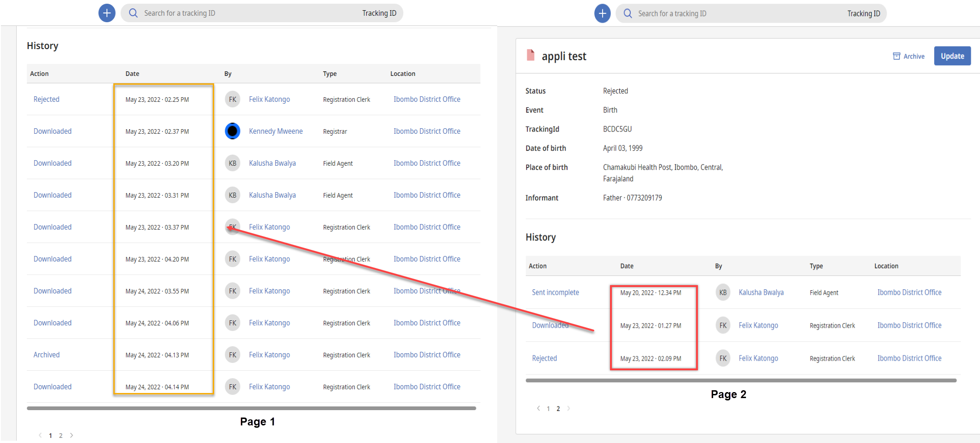Screen dimensions: 980x443
Task: Click Kennedy Mweene's dark profile avatar
Action: [232, 131]
